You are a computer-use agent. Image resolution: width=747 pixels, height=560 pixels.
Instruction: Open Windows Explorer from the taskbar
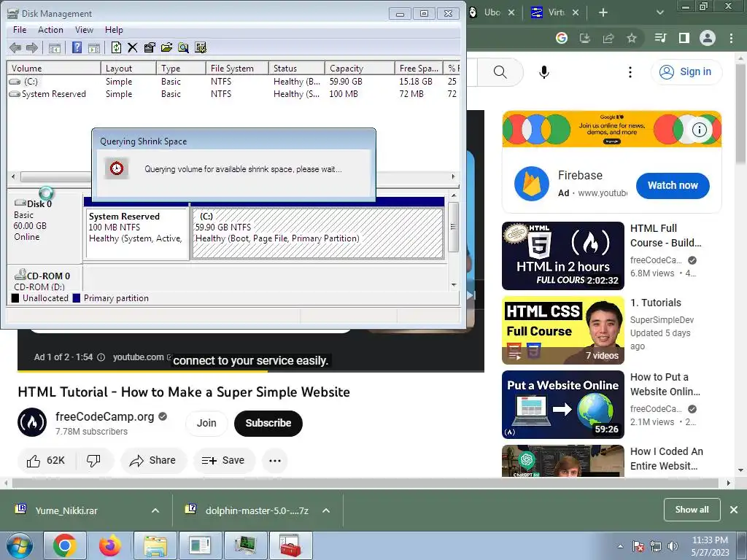click(155, 545)
